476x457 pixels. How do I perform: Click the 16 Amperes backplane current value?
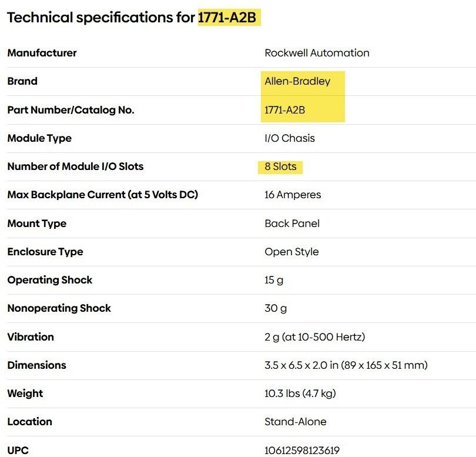coord(293,195)
